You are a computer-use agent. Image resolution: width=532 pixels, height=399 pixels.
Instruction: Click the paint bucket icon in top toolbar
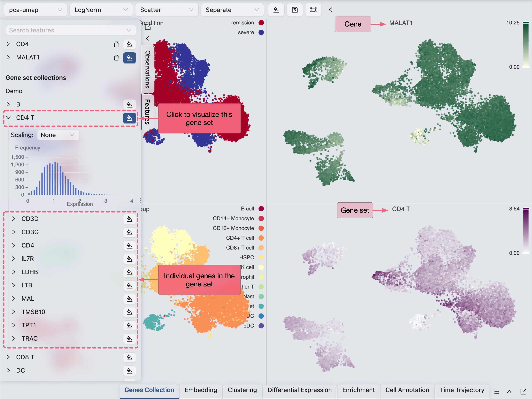click(276, 10)
